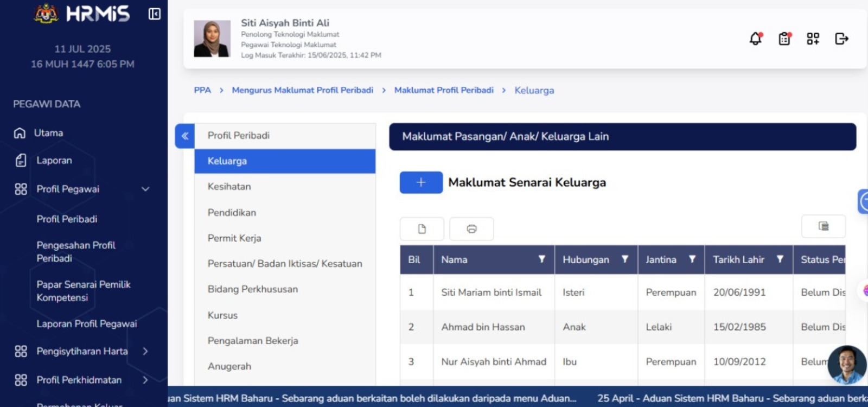Open the Permit Kerja section
Screen dimensions: 868x407
point(285,238)
